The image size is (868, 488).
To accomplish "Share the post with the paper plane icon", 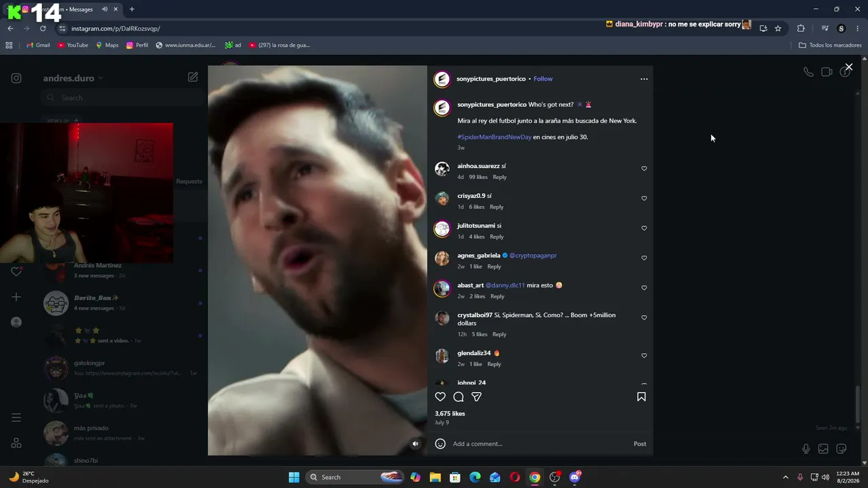I will [x=477, y=396].
